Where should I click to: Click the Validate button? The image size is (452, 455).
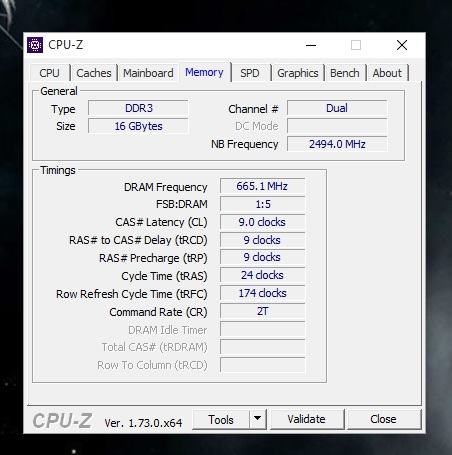tap(307, 419)
